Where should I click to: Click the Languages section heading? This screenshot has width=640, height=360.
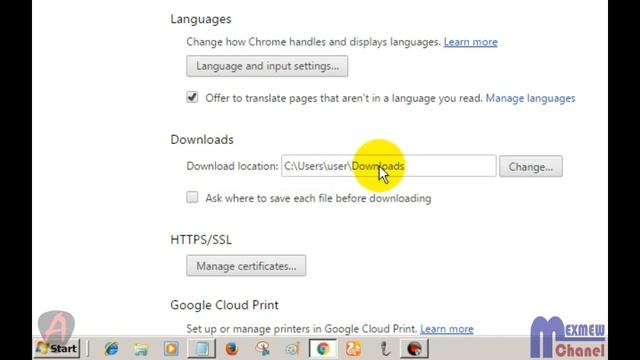(201, 19)
